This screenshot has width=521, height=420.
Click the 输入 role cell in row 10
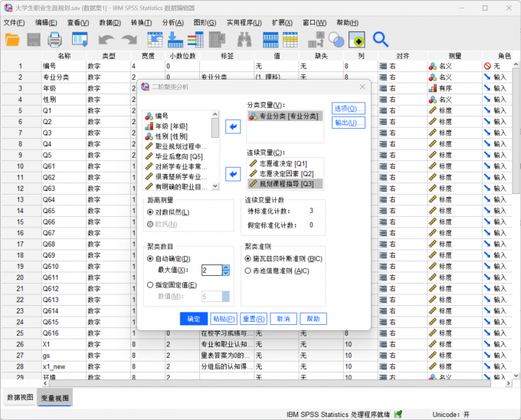[496, 166]
